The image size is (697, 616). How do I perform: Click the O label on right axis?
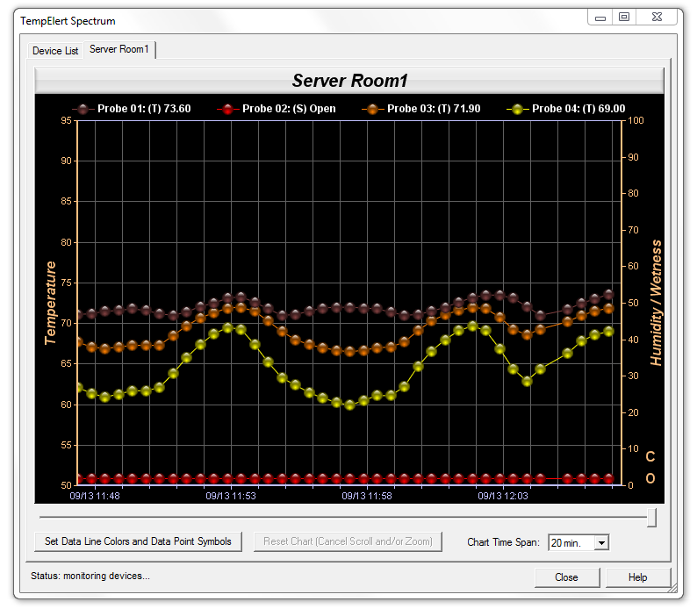650,478
